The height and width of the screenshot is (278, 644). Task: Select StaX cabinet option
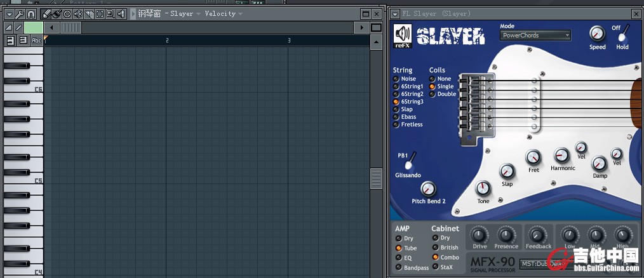(435, 267)
